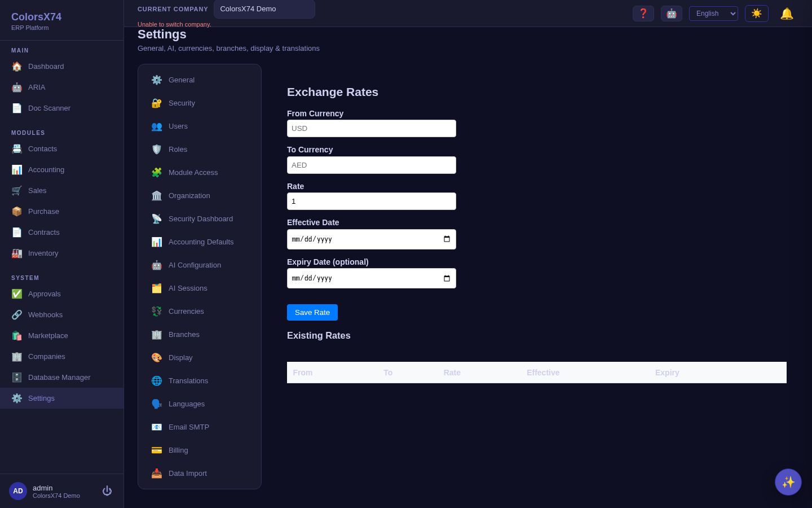Open the Branches settings tab

pyautogui.click(x=200, y=335)
